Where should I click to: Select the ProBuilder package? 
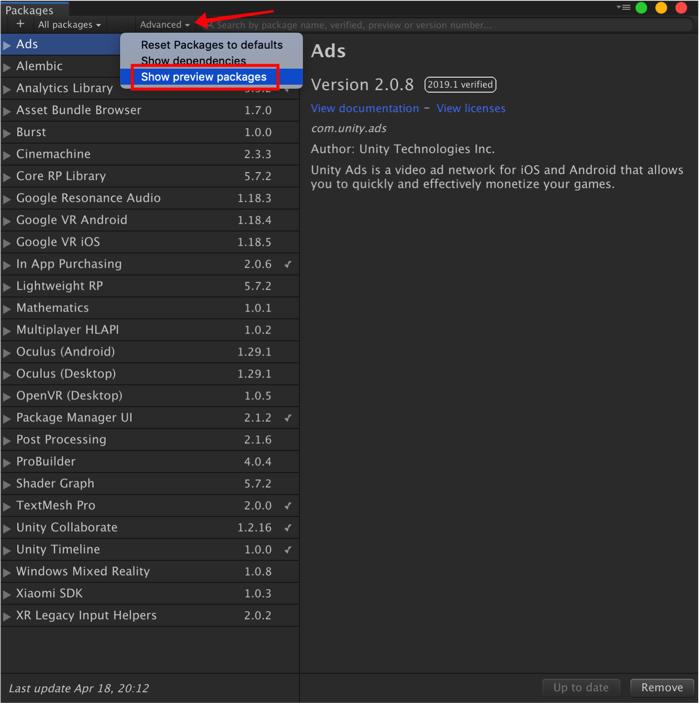[150, 462]
